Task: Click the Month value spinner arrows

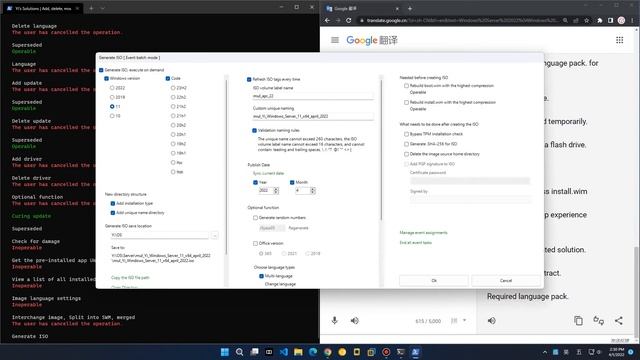Action: click(313, 191)
